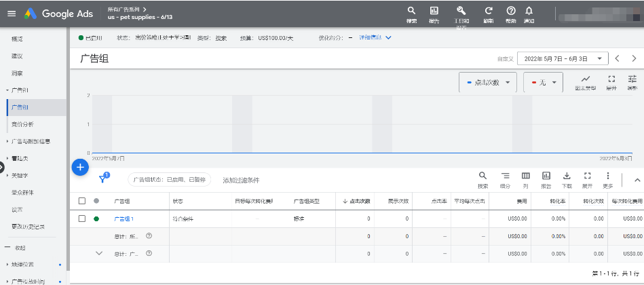This screenshot has height=285, width=644.
Task: Open Tools and Settings wrench icon
Action: click(x=461, y=11)
